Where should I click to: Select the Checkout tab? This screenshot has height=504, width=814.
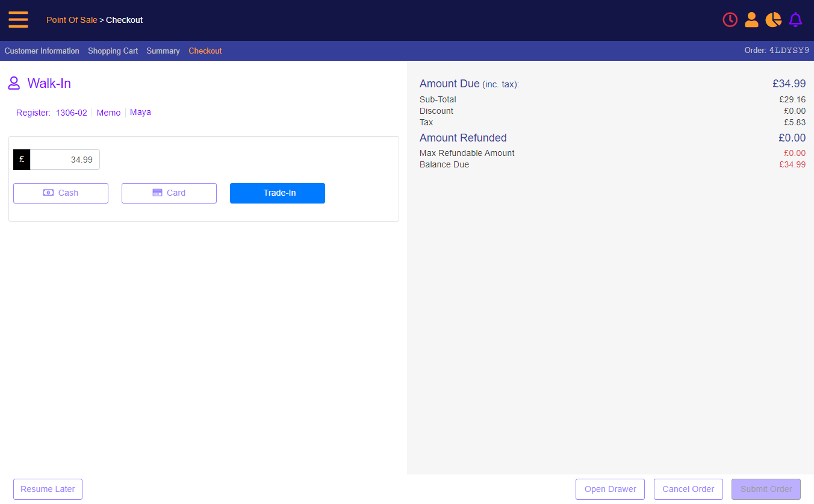tap(205, 51)
